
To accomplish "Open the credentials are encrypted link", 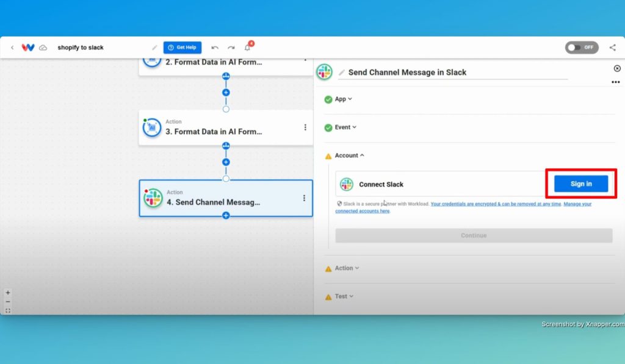I will click(x=496, y=204).
